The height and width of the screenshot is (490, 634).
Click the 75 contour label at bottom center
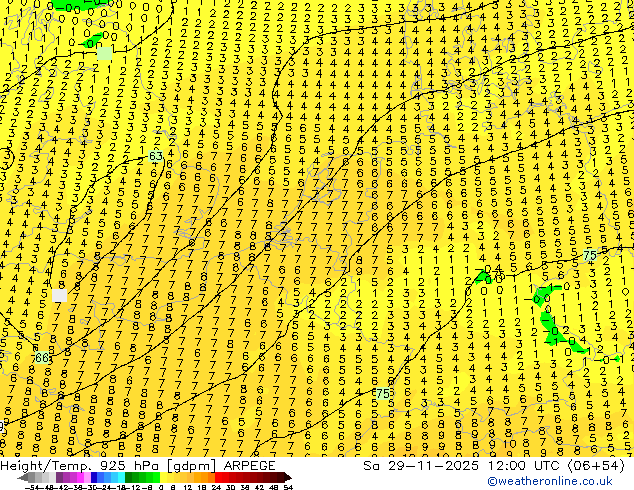(383, 393)
